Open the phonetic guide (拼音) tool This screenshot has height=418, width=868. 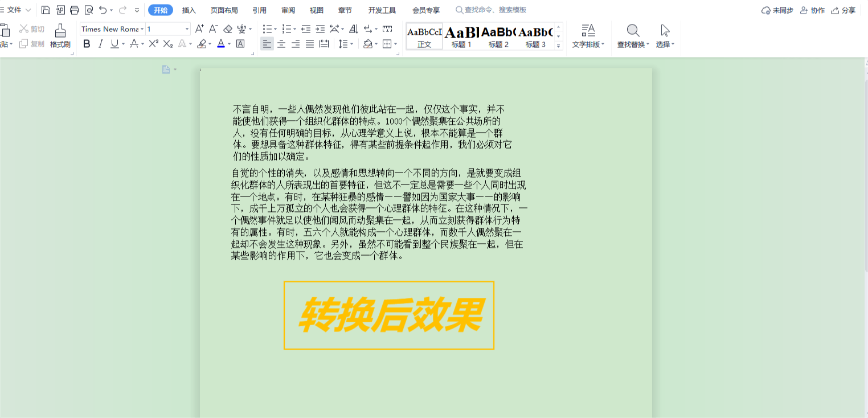tap(242, 28)
